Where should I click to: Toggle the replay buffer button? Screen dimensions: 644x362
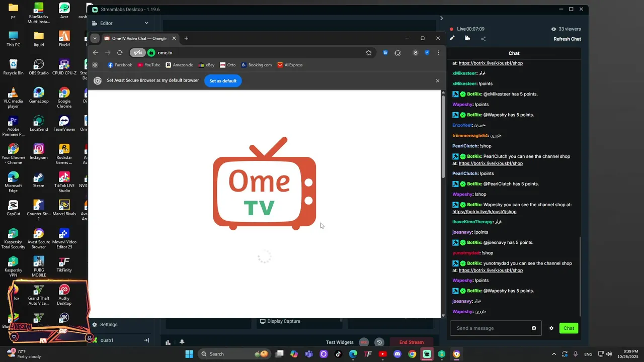tap(379, 342)
